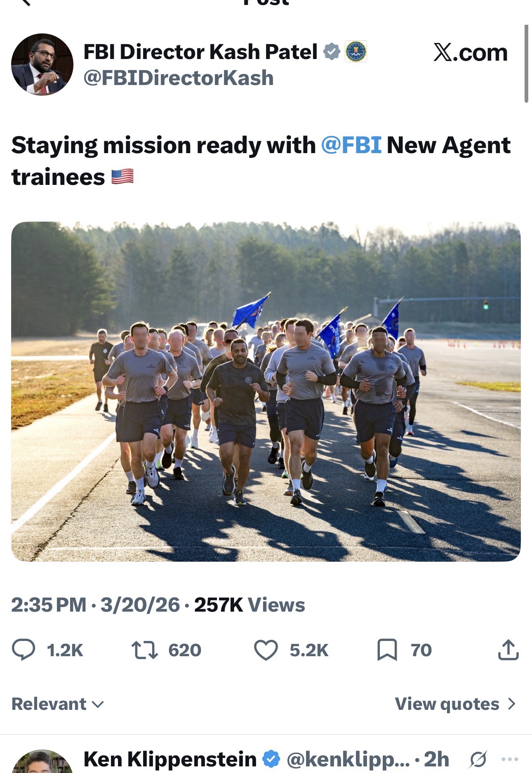Open the Relevant sort dropdown
532x773 pixels.
pyautogui.click(x=58, y=704)
